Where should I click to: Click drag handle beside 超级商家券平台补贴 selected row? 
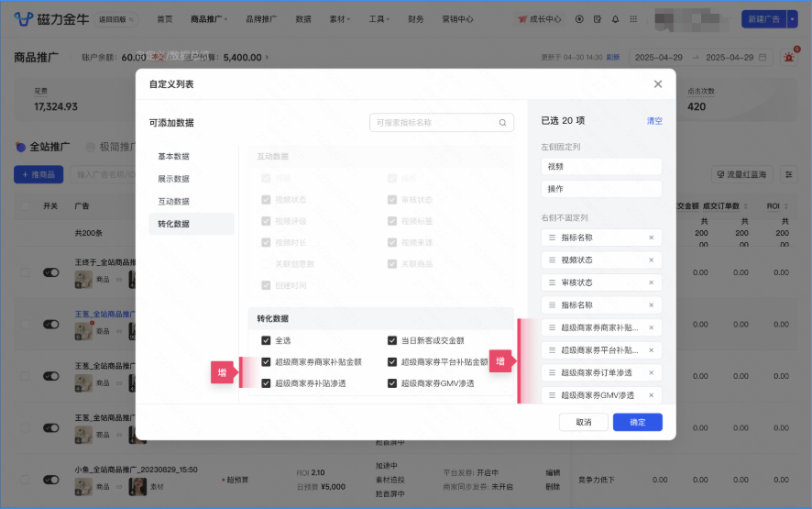(552, 350)
